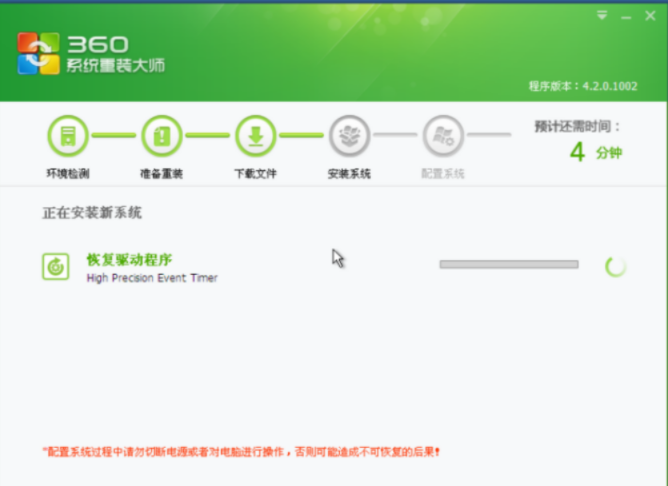Viewport: 668px width, 486px height.
Task: Click the 准备重装 label
Action: [162, 173]
